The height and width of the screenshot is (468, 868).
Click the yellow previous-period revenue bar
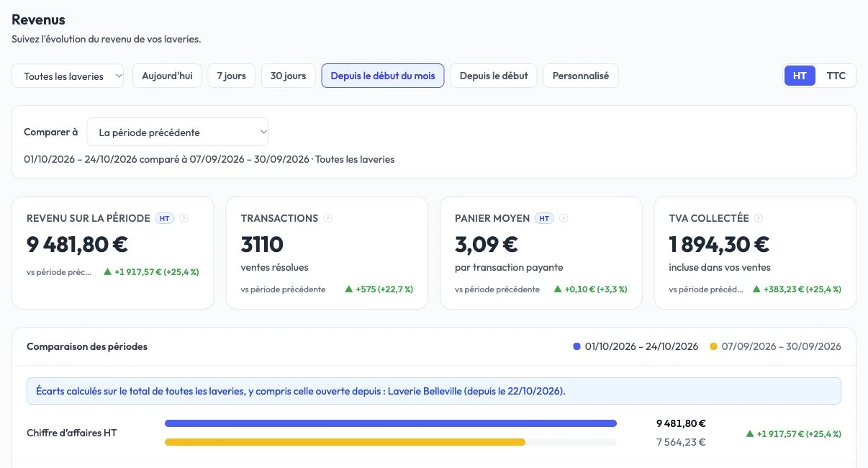345,442
